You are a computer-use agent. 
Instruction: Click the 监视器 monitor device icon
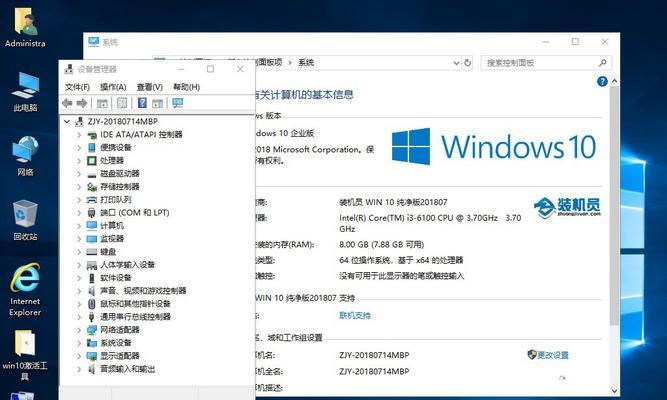tap(92, 239)
